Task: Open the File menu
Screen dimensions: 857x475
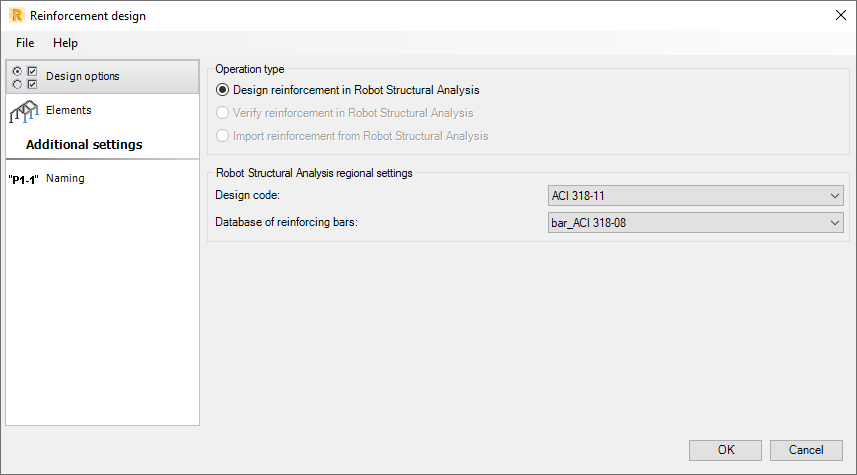Action: (25, 43)
